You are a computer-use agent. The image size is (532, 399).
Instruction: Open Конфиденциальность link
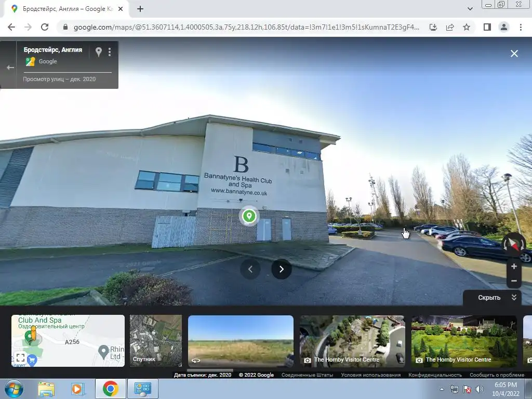point(435,375)
